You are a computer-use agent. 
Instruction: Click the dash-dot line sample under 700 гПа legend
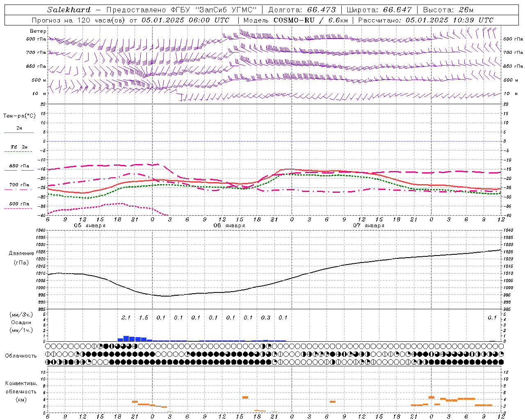18,189
